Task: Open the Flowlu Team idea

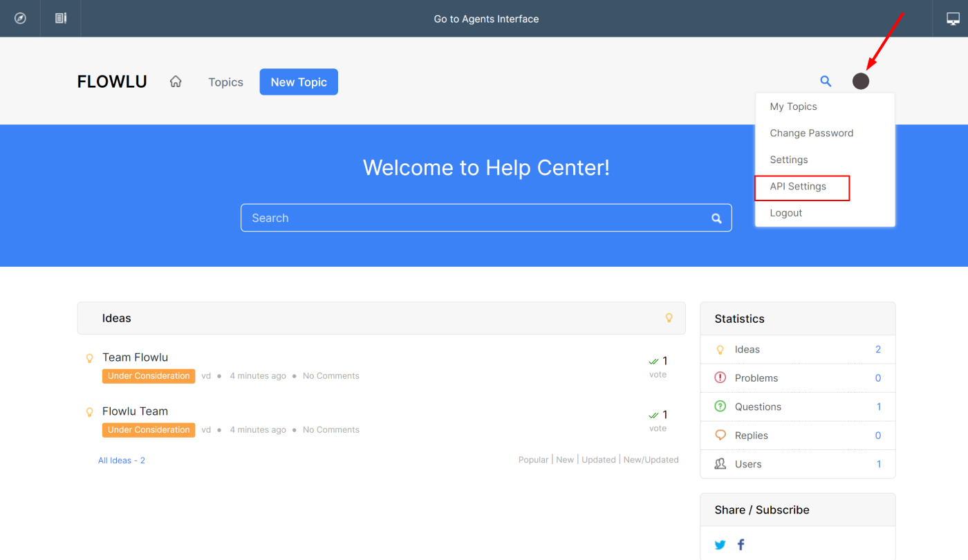Action: point(135,411)
